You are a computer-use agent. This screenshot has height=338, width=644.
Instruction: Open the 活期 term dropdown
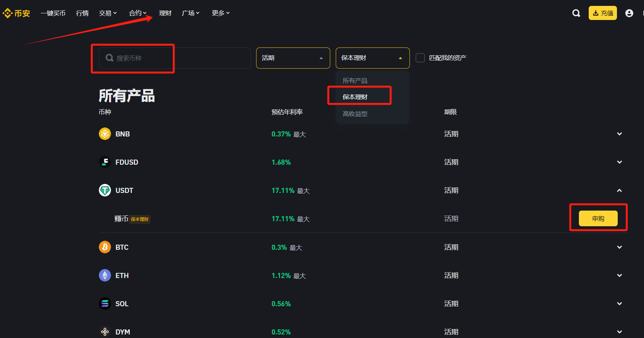coord(293,58)
